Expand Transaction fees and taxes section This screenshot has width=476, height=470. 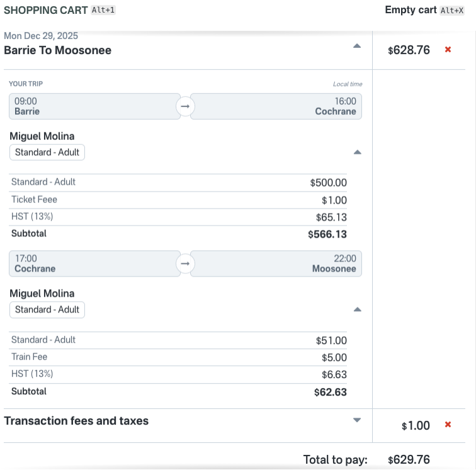[357, 420]
